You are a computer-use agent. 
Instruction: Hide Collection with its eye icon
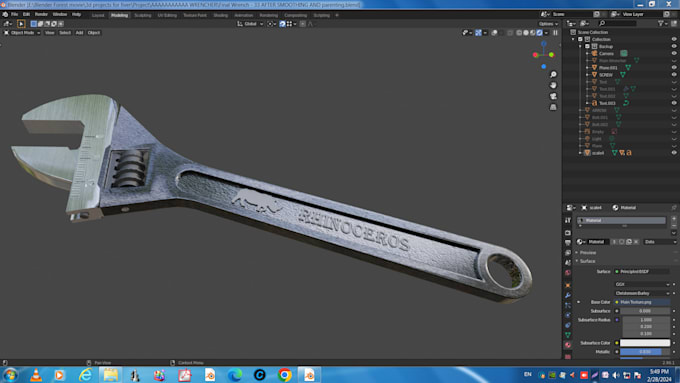pyautogui.click(x=674, y=39)
